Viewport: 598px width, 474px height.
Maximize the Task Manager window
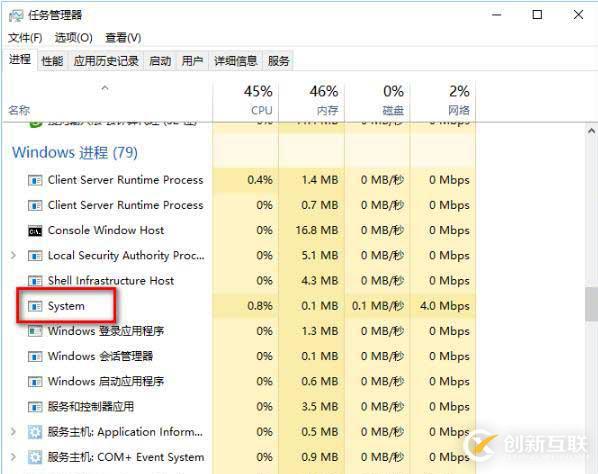pyautogui.click(x=537, y=15)
